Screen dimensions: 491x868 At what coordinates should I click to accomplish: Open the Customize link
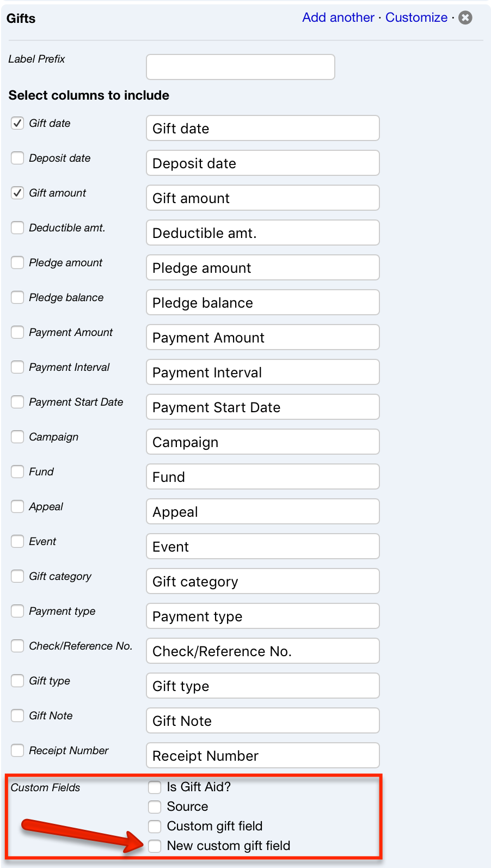click(x=416, y=17)
